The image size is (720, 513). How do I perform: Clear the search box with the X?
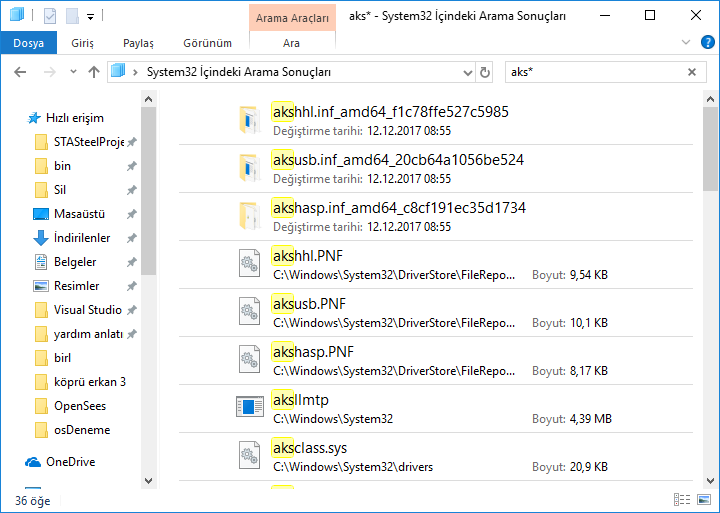[691, 72]
